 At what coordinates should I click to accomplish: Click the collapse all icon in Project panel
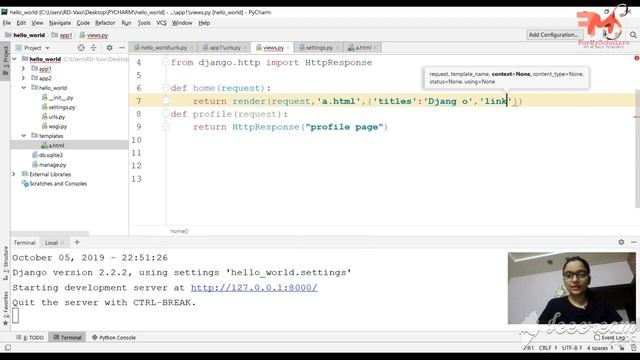click(93, 48)
